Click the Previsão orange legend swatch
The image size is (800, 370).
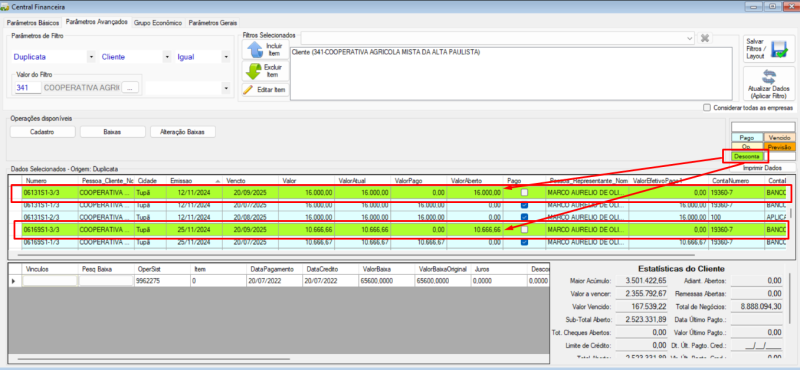coord(779,146)
